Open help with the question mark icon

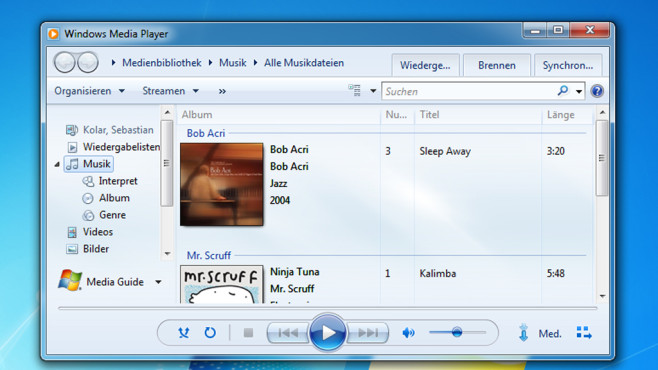click(597, 91)
